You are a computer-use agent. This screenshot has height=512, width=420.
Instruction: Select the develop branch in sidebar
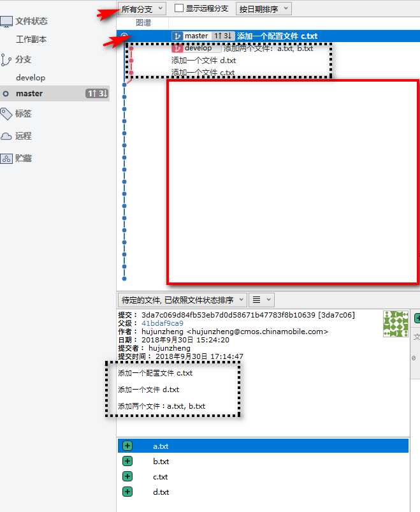point(31,78)
